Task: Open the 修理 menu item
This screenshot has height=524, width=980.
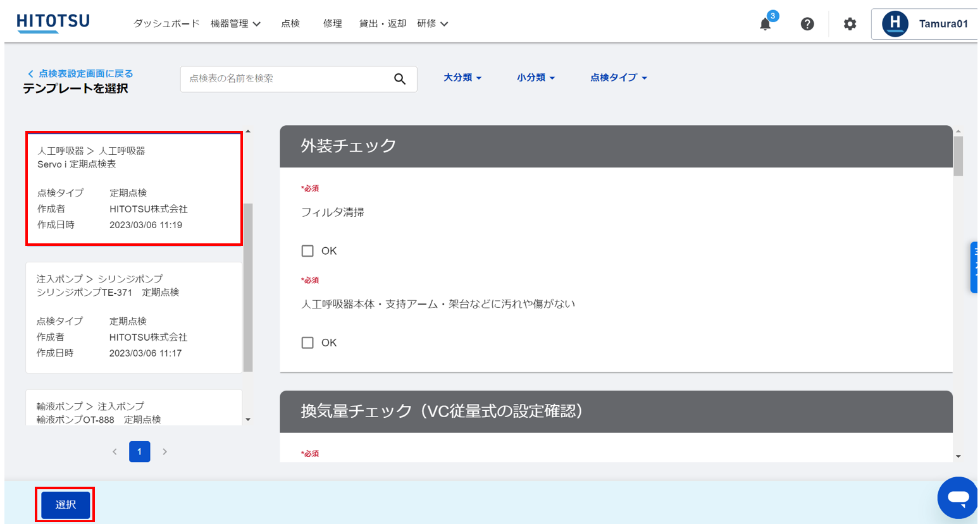Action: pos(333,23)
